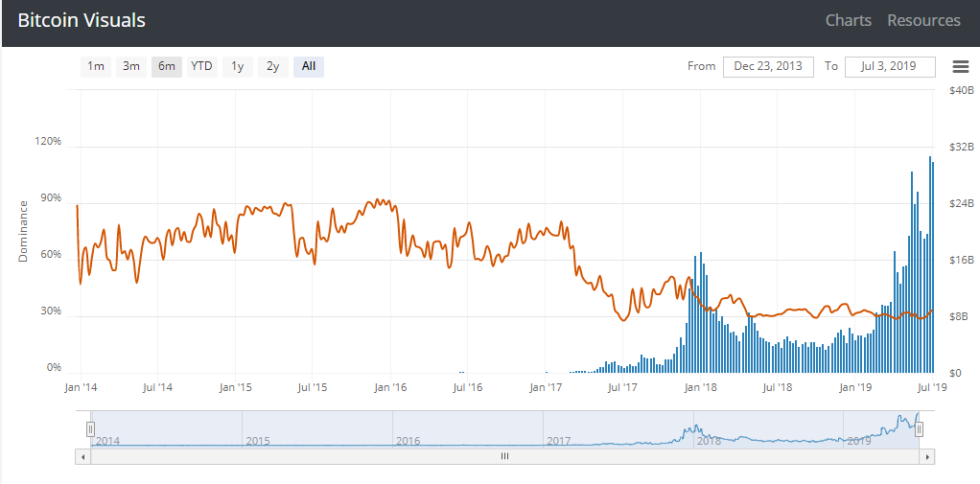Open the chart hamburger context menu

pyautogui.click(x=960, y=66)
